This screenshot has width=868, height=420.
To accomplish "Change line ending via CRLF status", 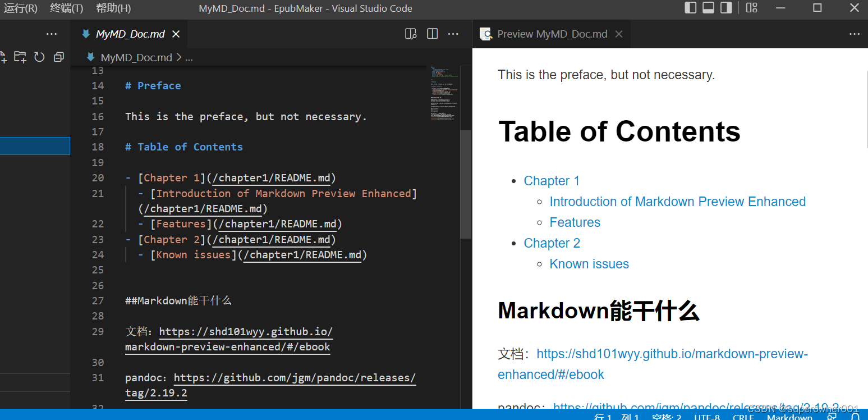I will (x=743, y=417).
